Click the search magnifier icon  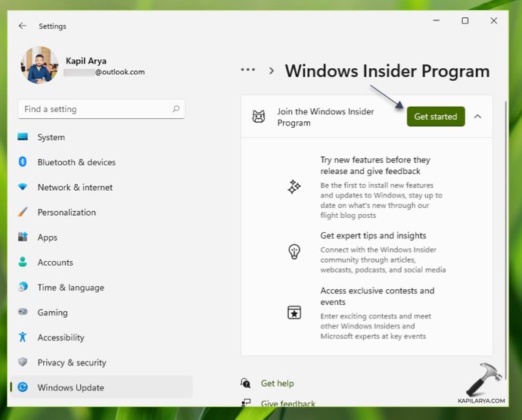[176, 108]
